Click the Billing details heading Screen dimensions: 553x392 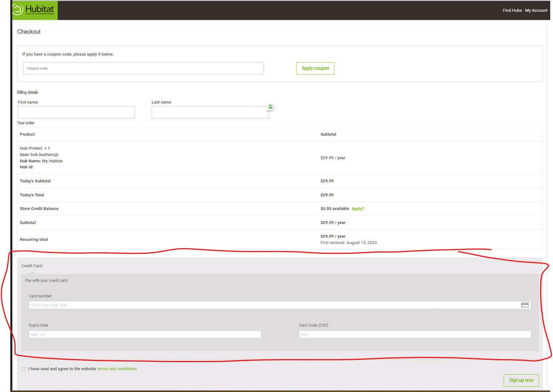click(x=27, y=93)
